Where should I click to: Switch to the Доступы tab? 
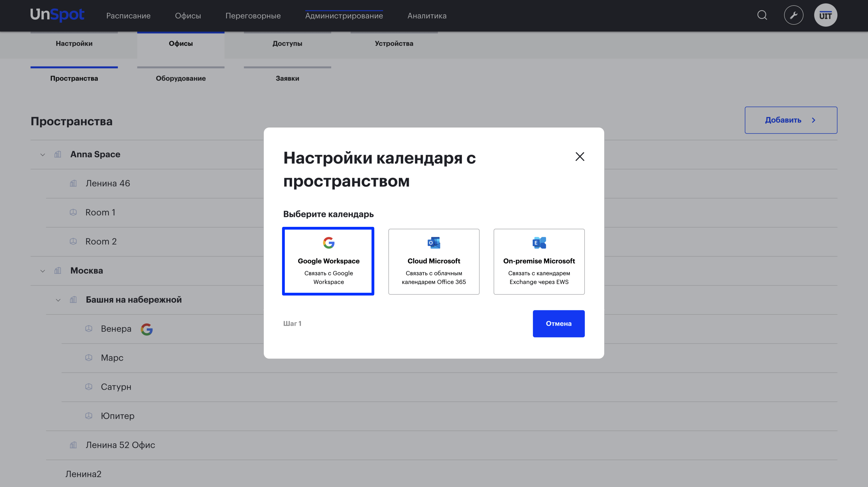tap(287, 43)
